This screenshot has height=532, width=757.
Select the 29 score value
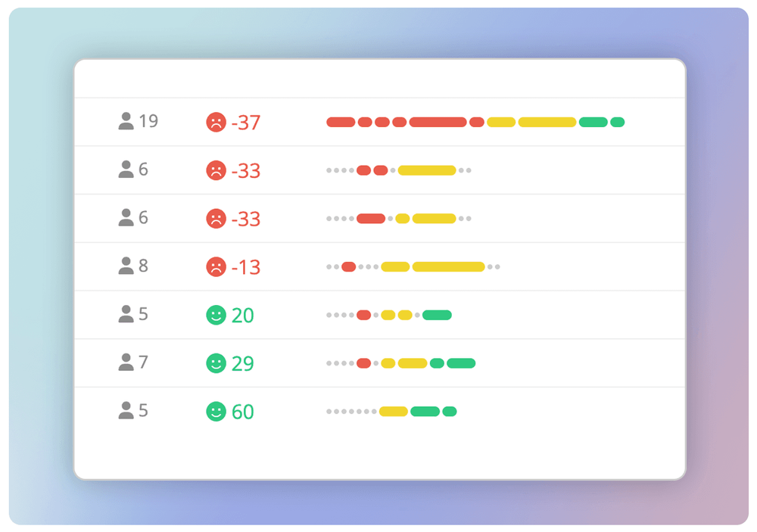click(243, 364)
